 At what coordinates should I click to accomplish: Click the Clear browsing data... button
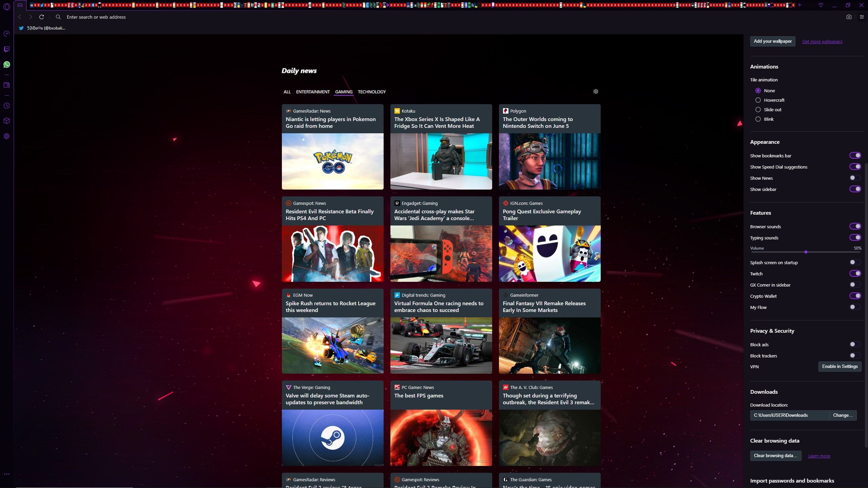(776, 456)
